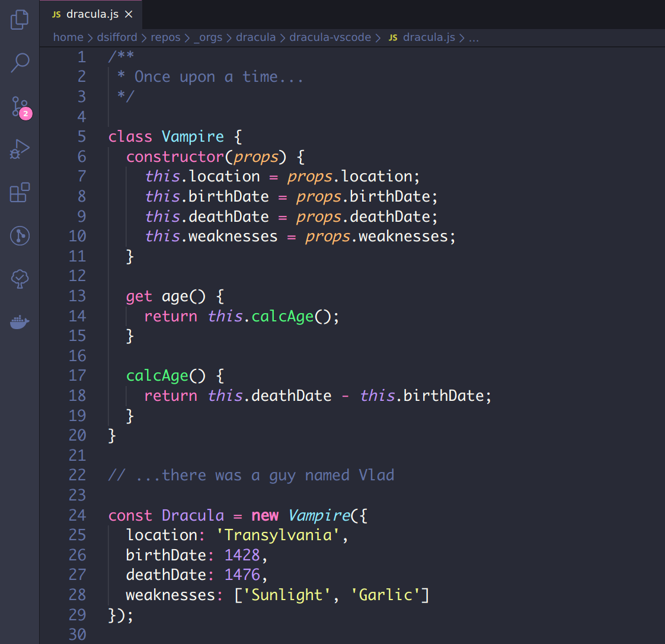Click the home breadcrumb link
Screen dimensions: 665x644
pos(68,37)
